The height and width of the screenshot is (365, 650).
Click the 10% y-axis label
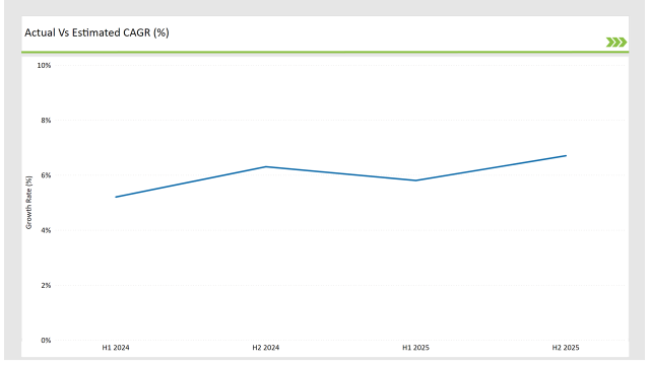[x=44, y=66]
